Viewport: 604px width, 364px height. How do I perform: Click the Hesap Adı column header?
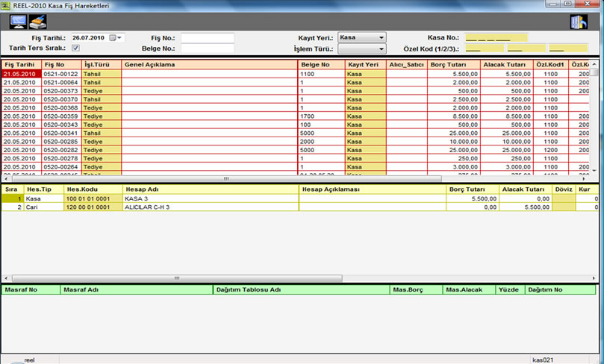(211, 189)
